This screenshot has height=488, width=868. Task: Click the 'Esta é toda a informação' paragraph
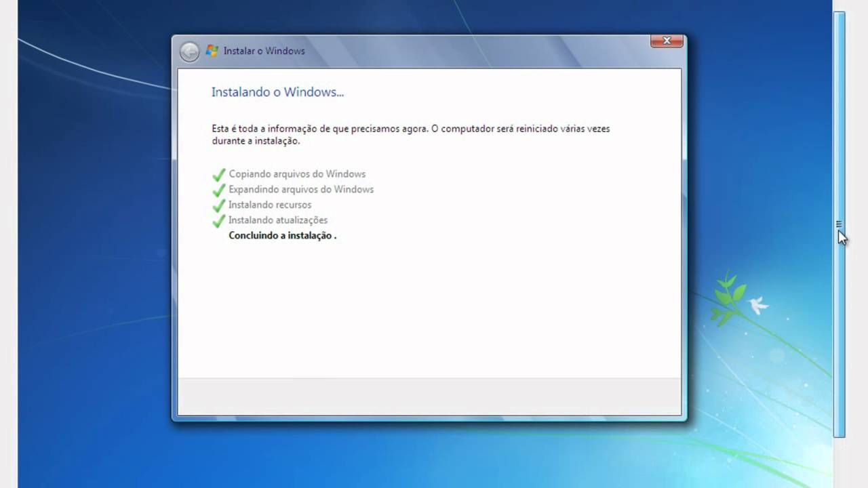tap(411, 135)
